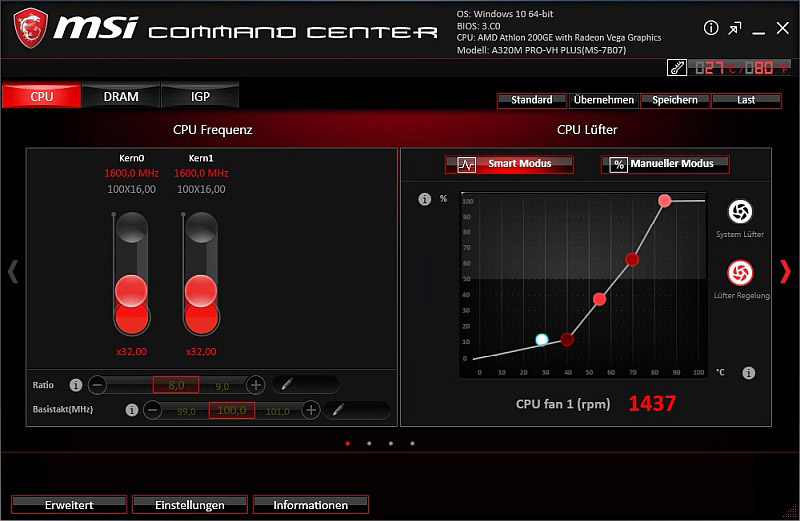Open the DRAM tab
The image size is (800, 521).
click(121, 96)
